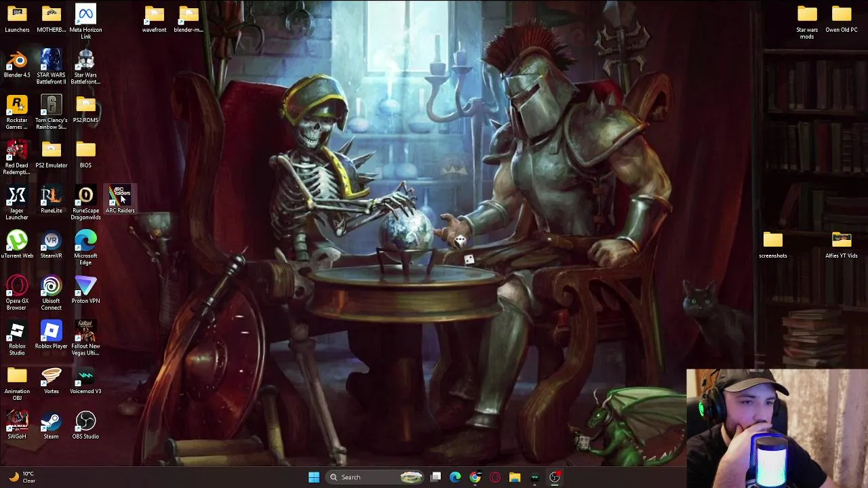Screen dimensions: 868x488
Task: Open the Animation OBJ folder
Action: coord(17,384)
